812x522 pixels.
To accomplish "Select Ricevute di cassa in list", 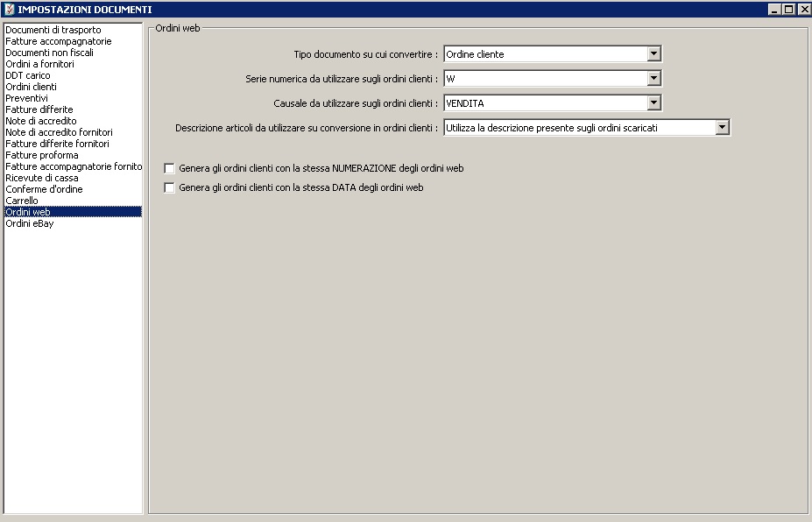I will click(73, 178).
